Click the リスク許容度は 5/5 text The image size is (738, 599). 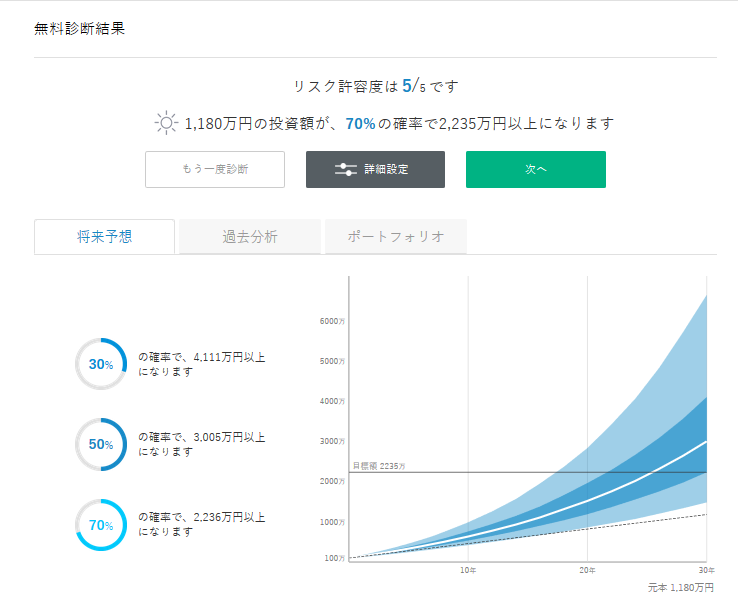click(x=376, y=86)
